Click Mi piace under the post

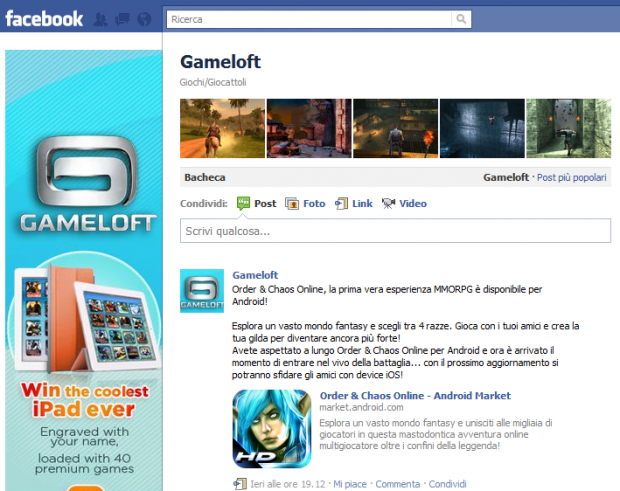[350, 484]
